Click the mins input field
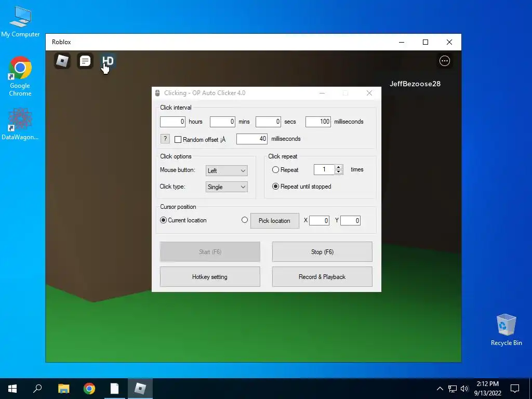Screen dimensions: 532x399 (x=222, y=122)
